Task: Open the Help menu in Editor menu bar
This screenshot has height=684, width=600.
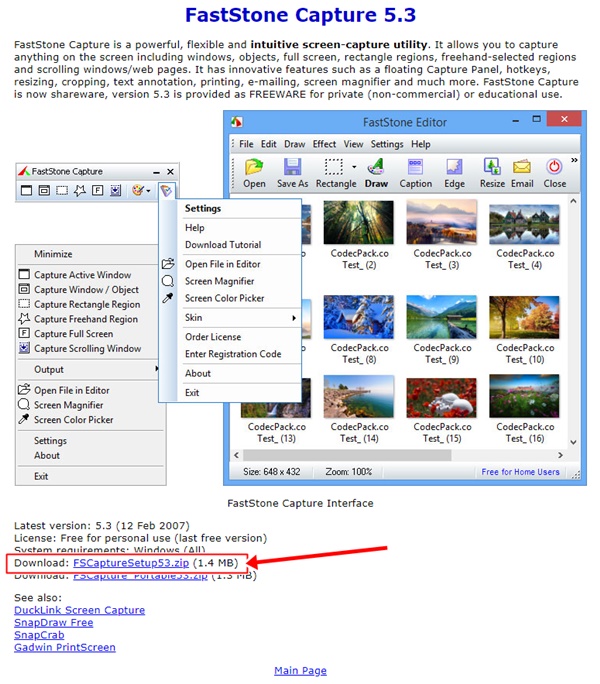Action: click(421, 144)
